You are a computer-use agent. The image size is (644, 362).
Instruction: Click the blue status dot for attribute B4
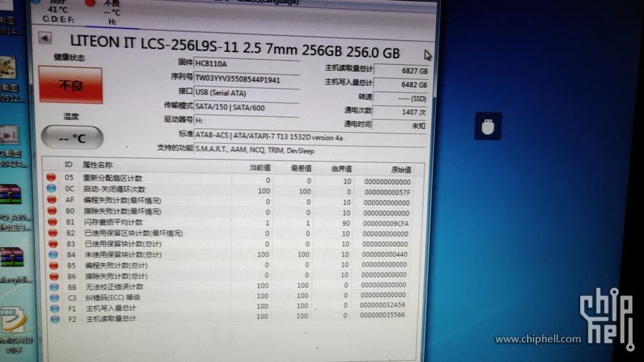53,254
